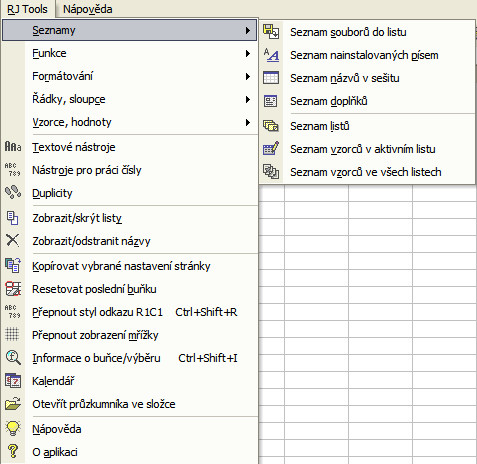The width and height of the screenshot is (477, 464).
Task: Click the Seznam nainstalovaných písem font icon
Action: pos(271,55)
